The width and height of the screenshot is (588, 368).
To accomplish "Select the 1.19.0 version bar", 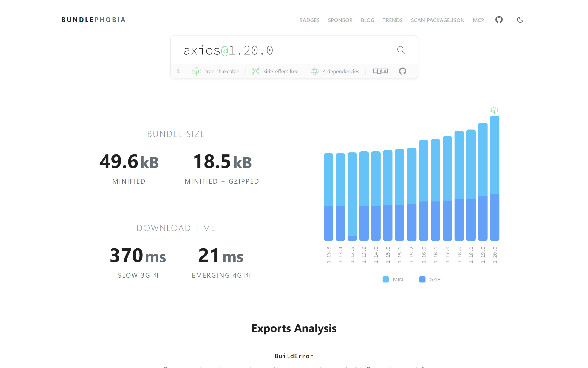I will point(483,182).
